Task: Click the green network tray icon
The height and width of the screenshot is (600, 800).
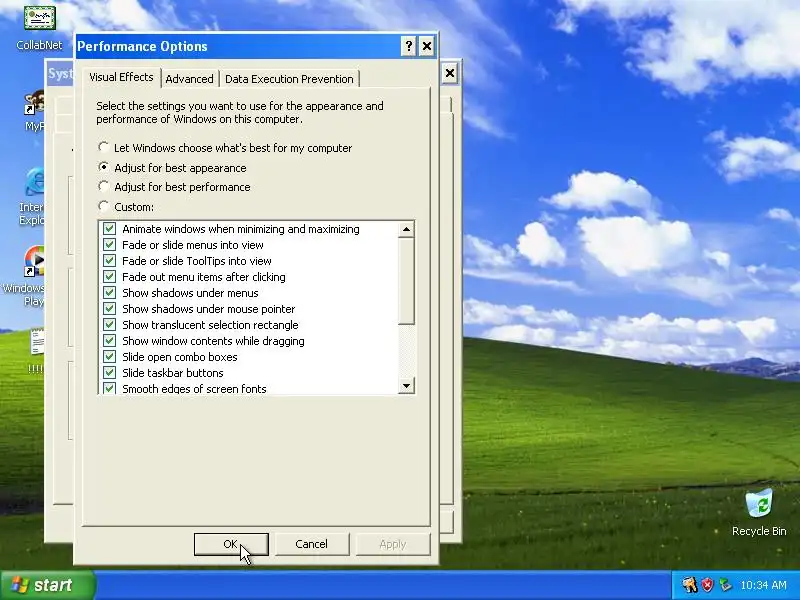Action: point(724,585)
